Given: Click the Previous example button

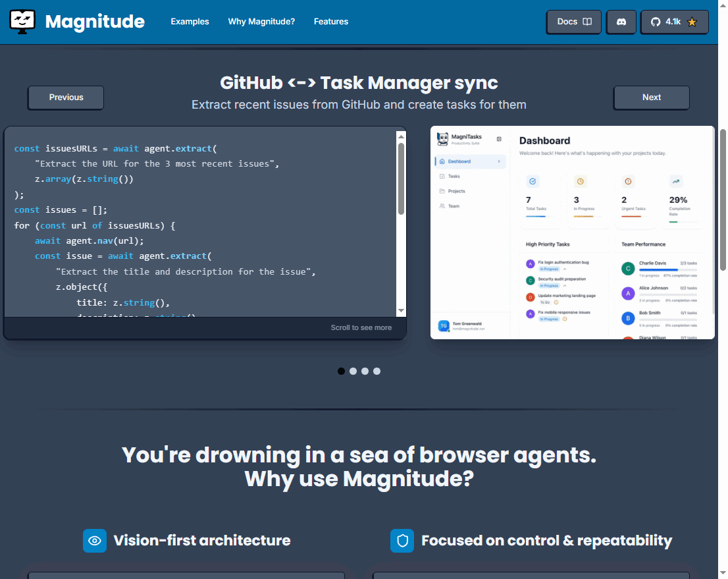Looking at the screenshot, I should (x=66, y=97).
